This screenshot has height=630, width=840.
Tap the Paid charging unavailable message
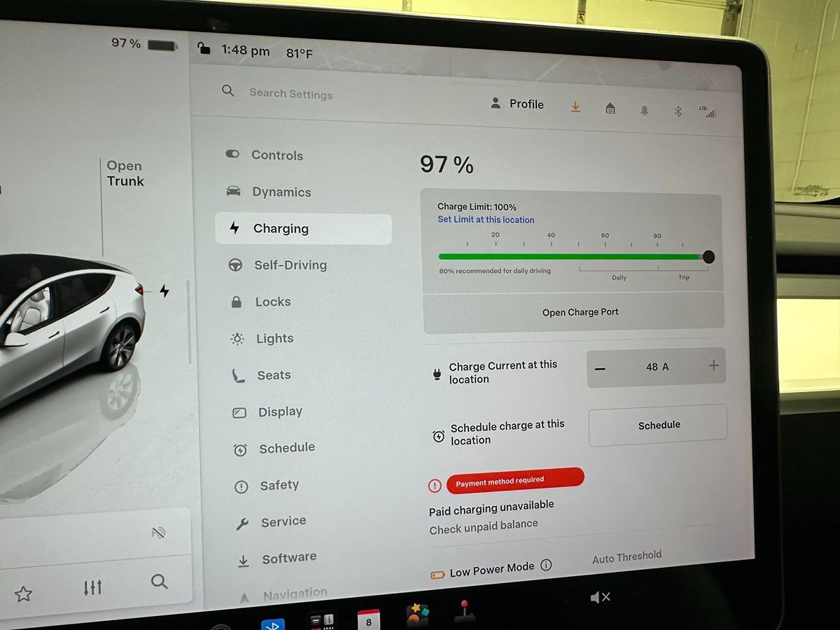click(x=491, y=507)
